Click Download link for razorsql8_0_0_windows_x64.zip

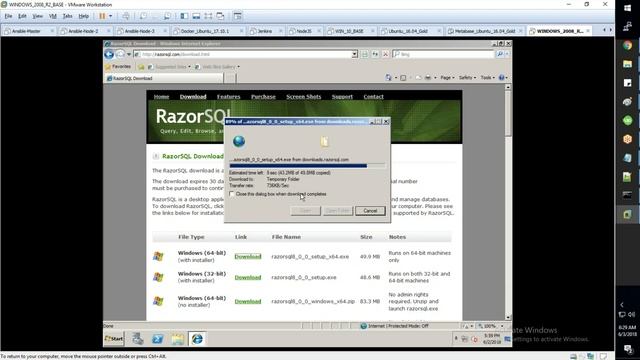click(x=248, y=301)
